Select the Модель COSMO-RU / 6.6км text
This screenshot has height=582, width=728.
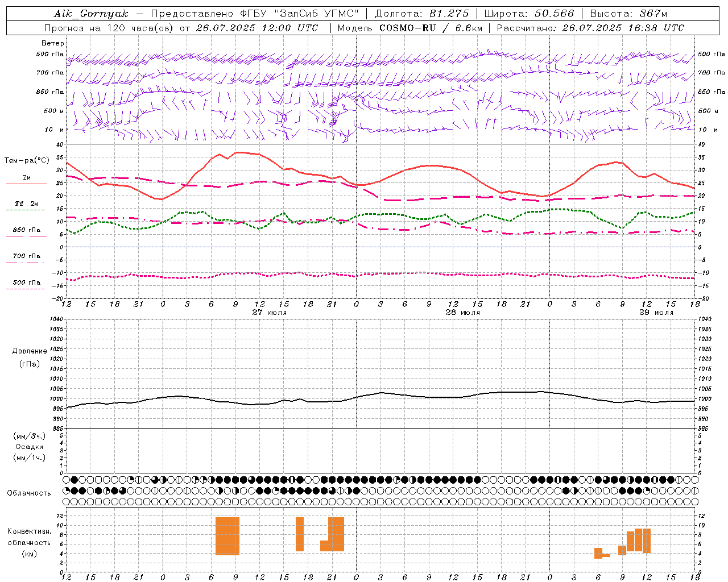tap(410, 28)
